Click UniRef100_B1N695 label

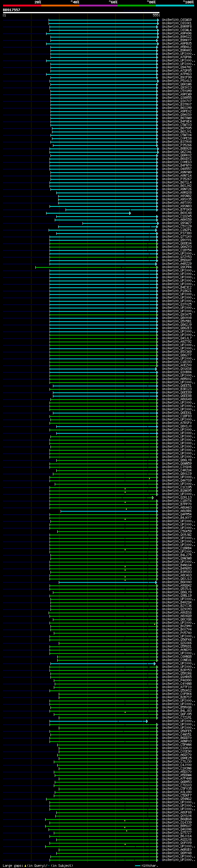pos(177,491)
